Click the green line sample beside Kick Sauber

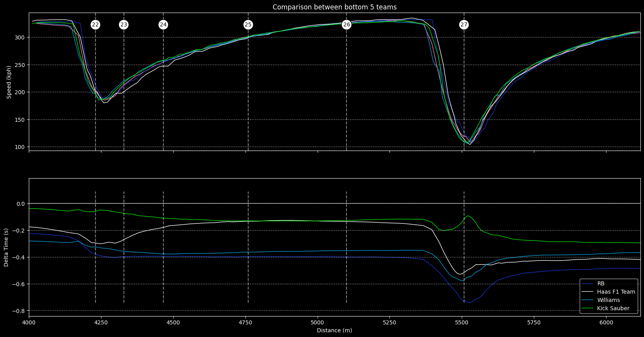(x=588, y=309)
